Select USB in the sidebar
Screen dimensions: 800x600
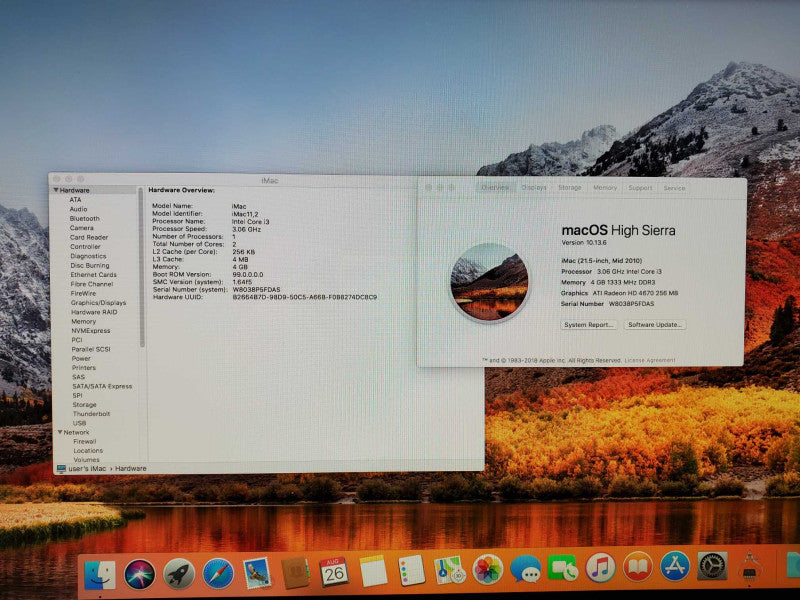tap(80, 423)
